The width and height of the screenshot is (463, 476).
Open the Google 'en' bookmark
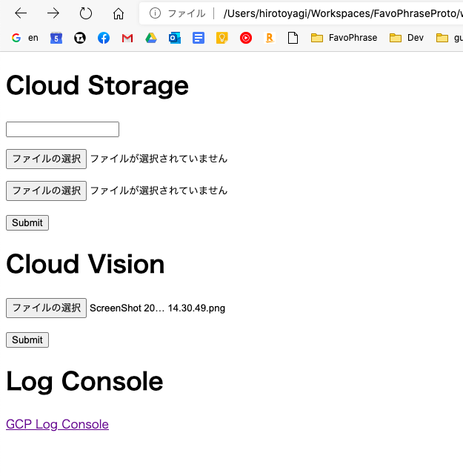click(24, 38)
